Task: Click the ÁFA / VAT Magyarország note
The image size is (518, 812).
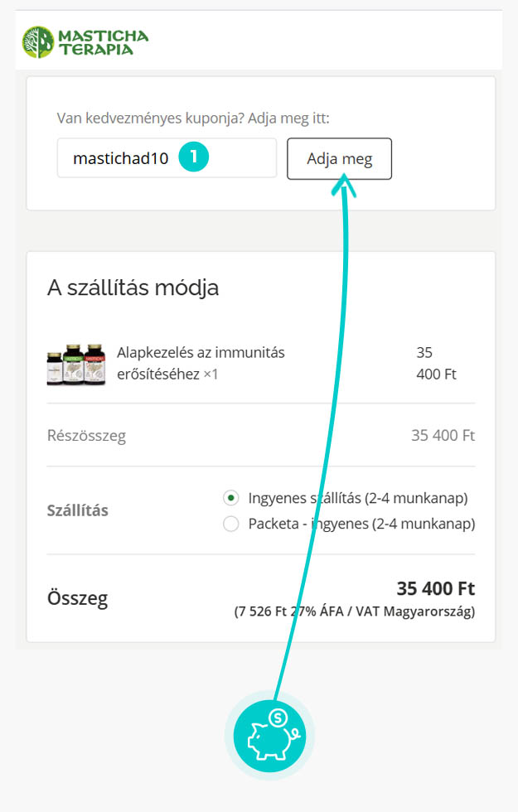Action: [x=355, y=611]
